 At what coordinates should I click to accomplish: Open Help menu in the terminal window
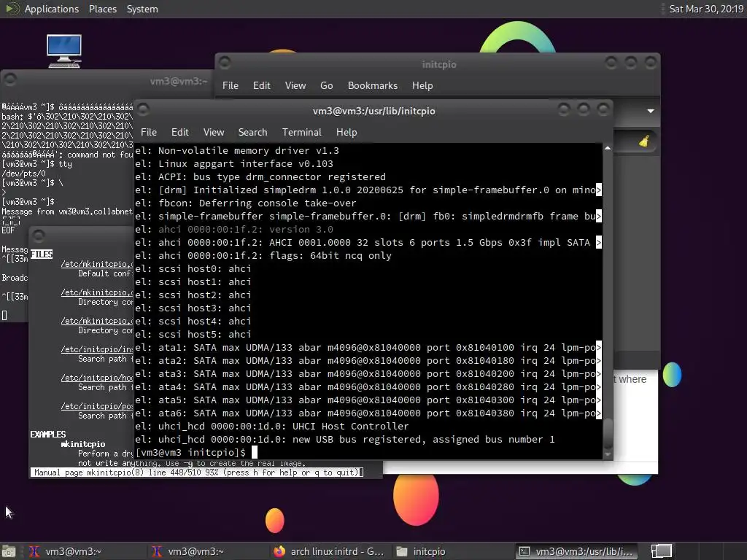click(347, 133)
